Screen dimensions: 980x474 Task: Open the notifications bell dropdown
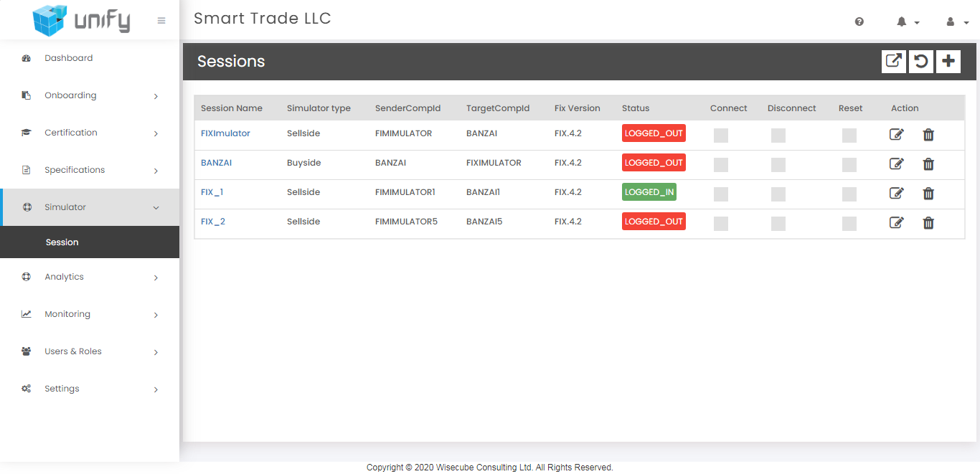(907, 22)
